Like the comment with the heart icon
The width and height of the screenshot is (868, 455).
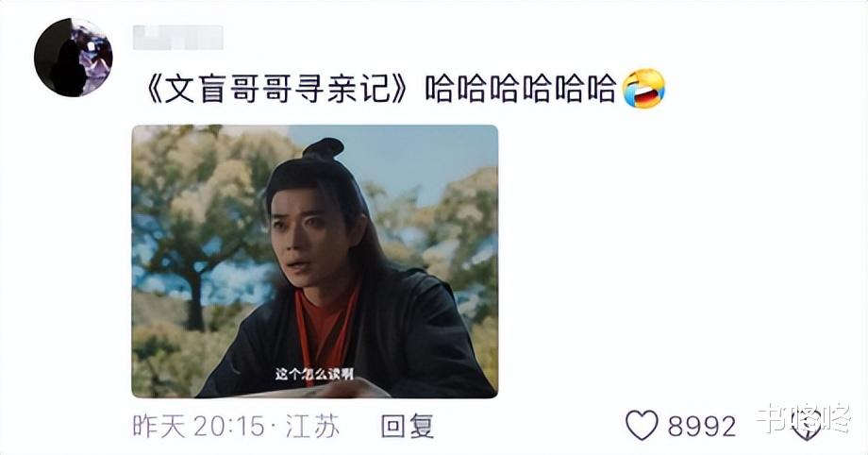pyautogui.click(x=642, y=426)
